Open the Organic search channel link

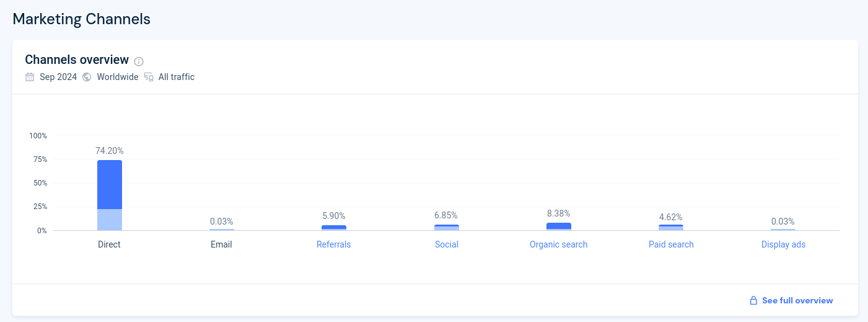pyautogui.click(x=558, y=244)
